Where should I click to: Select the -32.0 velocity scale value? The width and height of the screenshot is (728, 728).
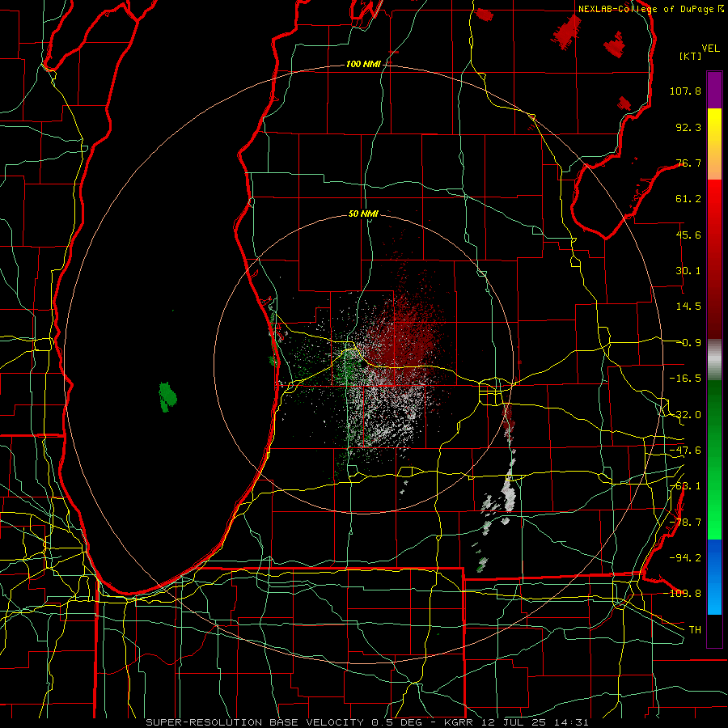click(685, 415)
